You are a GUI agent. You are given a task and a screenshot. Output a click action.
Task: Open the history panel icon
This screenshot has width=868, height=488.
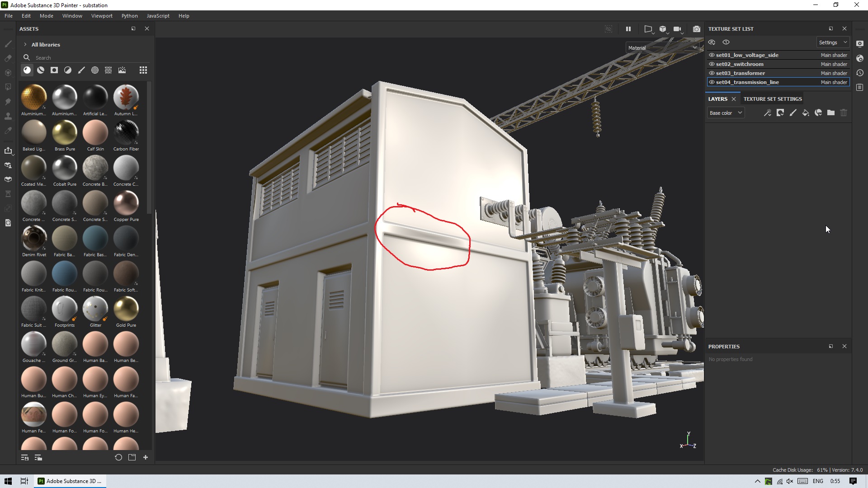[860, 73]
